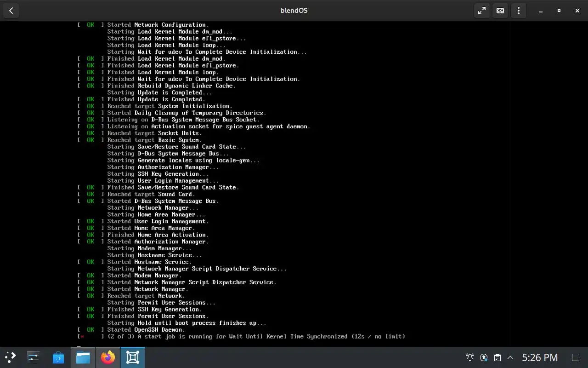Click 'Started Network Manager Script Dispatcher Service.'
Viewport: 588px width, 368px height.
(192, 282)
